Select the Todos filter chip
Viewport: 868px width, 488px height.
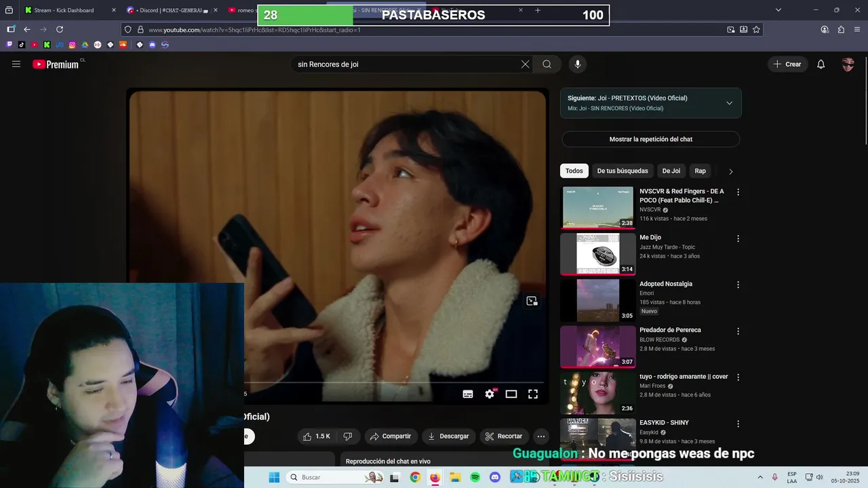(x=574, y=171)
